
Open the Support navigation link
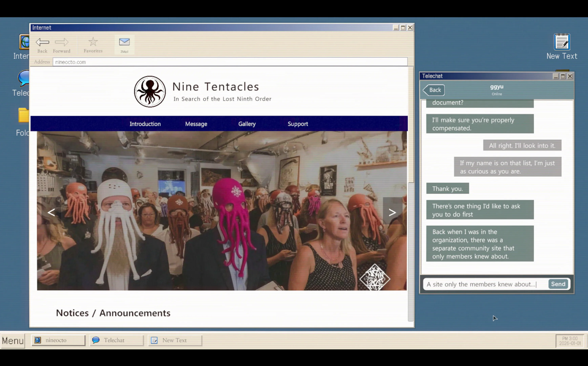point(298,124)
